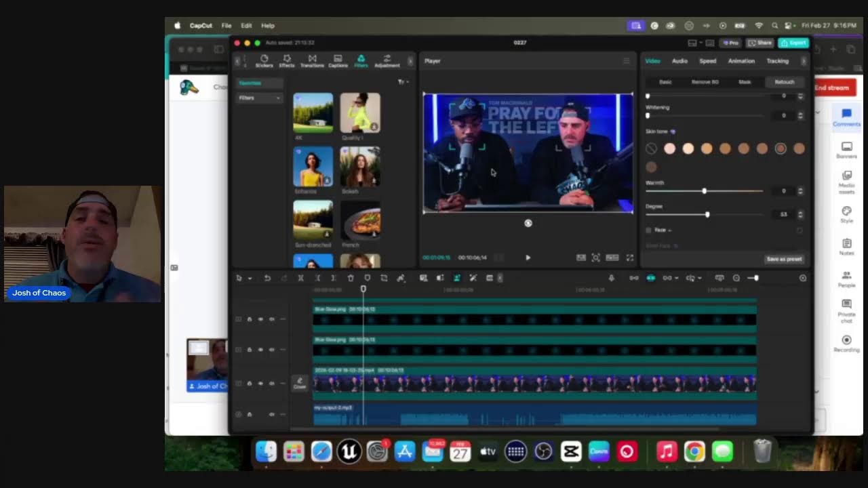
Task: Click the crop icon in timeline toolbar
Action: pyautogui.click(x=384, y=278)
